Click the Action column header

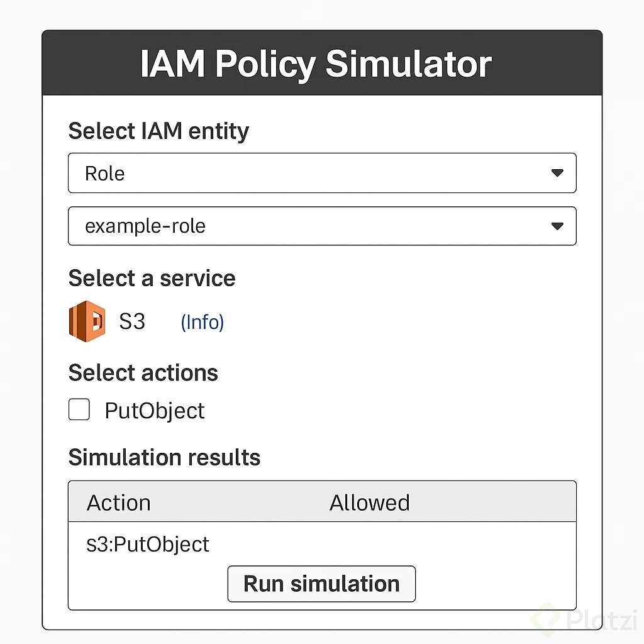point(119,502)
